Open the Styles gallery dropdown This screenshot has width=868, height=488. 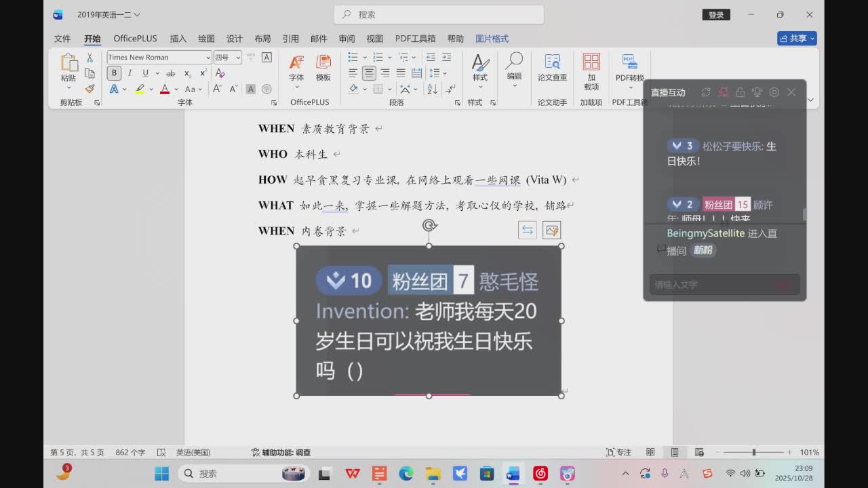click(480, 70)
